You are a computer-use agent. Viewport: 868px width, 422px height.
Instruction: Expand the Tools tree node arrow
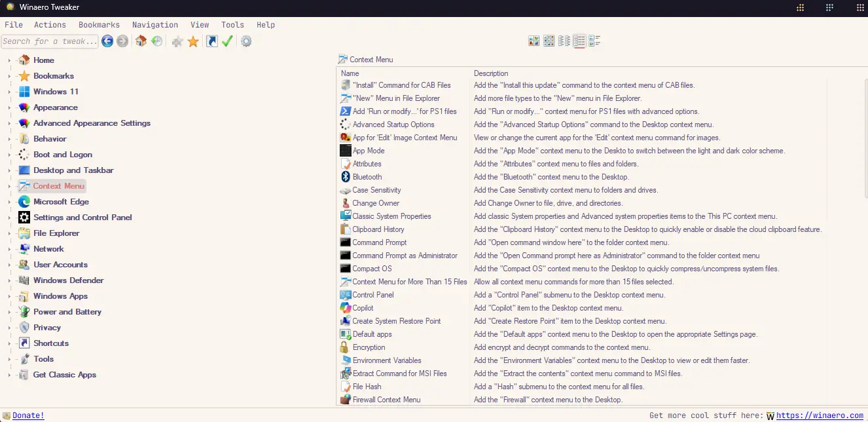point(9,359)
